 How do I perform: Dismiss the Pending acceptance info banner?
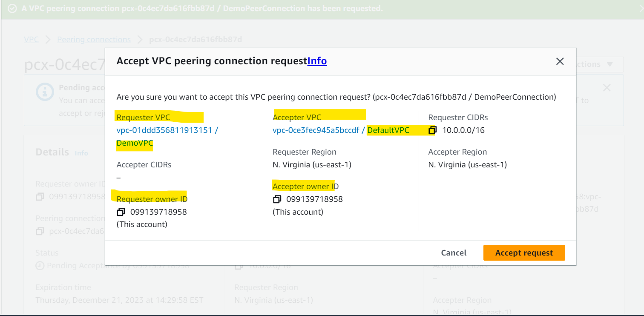click(607, 88)
